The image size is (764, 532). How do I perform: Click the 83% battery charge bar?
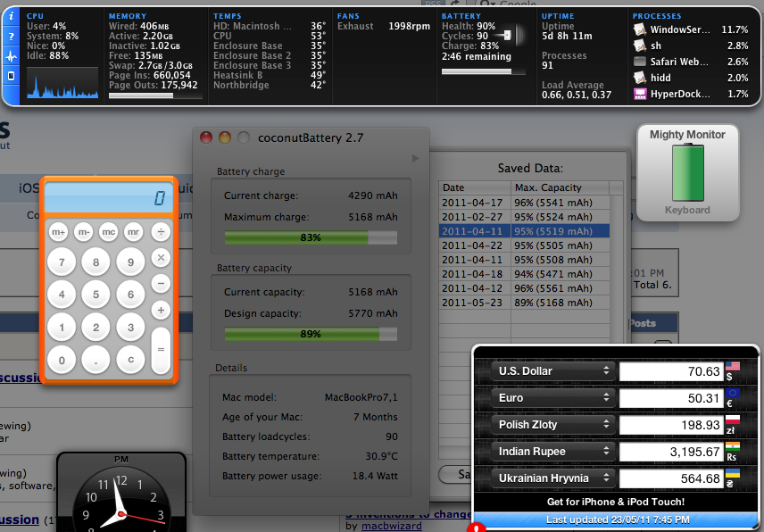311,237
